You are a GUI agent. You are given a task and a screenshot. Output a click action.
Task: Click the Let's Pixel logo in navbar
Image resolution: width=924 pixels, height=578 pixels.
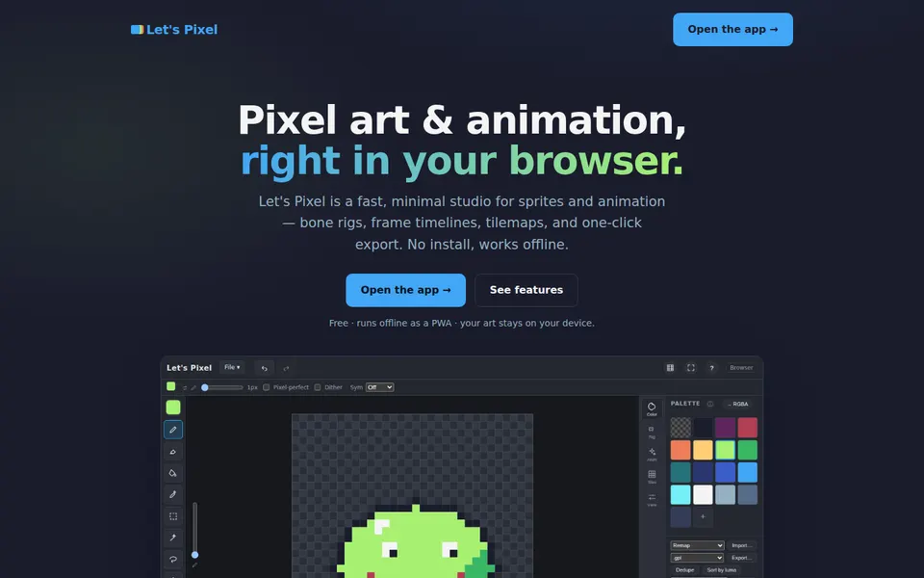(138, 30)
